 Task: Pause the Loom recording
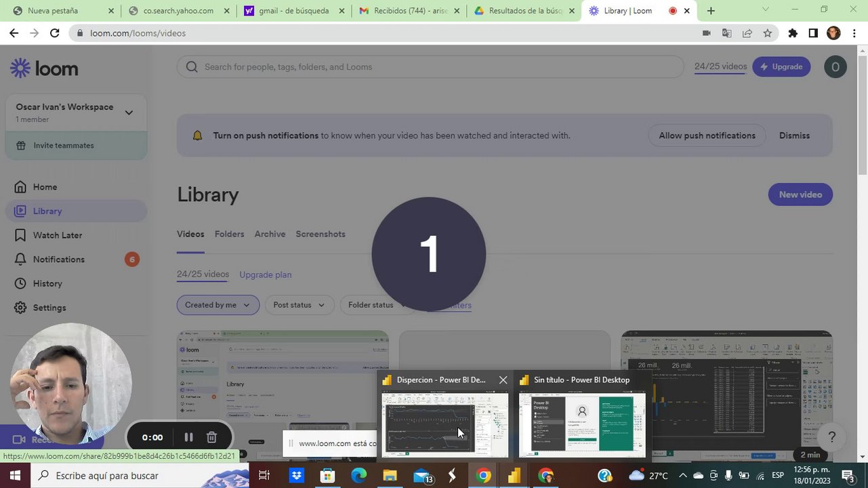188,437
